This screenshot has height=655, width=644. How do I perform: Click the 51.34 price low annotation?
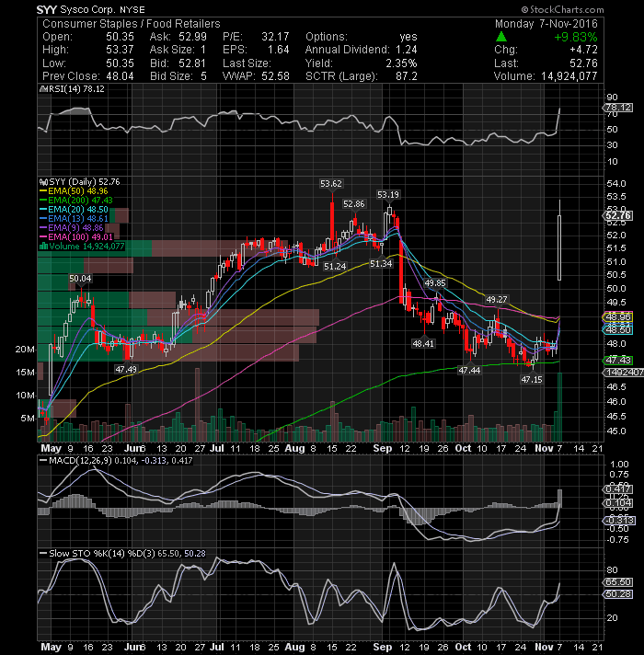coord(381,263)
